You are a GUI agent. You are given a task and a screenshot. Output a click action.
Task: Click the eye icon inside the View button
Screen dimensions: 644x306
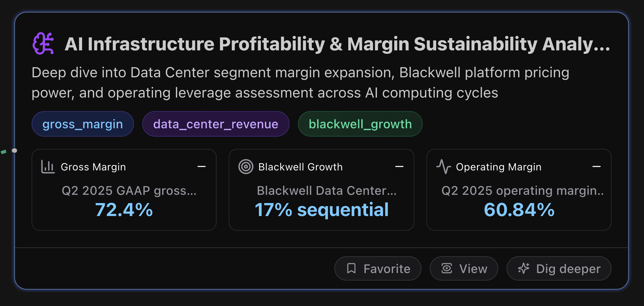[447, 268]
